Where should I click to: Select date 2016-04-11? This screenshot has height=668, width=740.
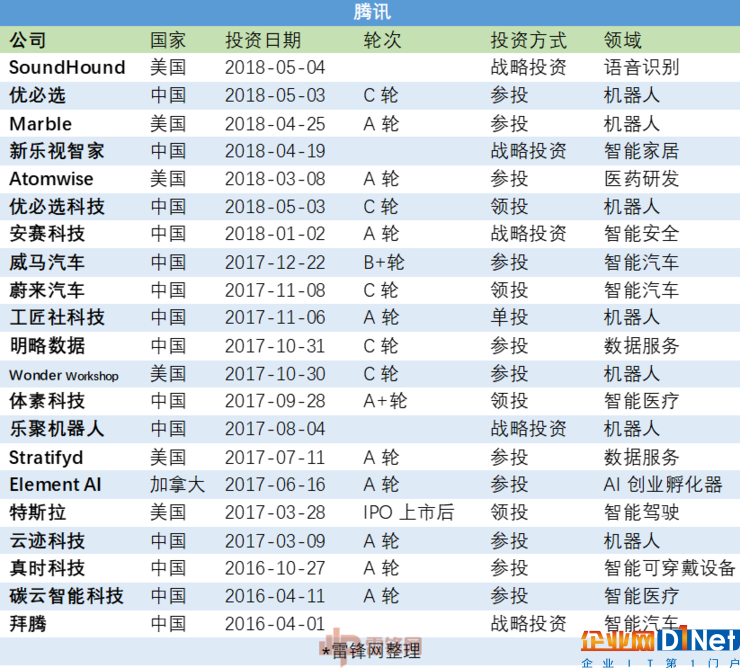(275, 596)
